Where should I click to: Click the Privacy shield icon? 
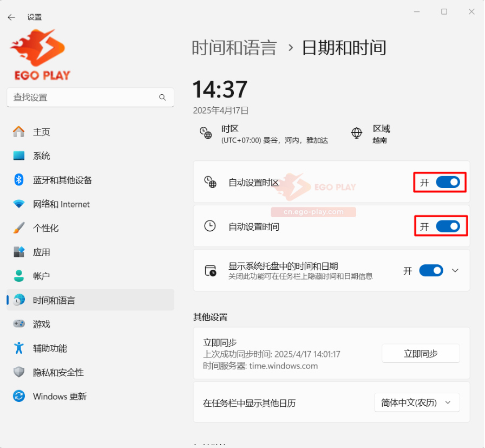(19, 372)
